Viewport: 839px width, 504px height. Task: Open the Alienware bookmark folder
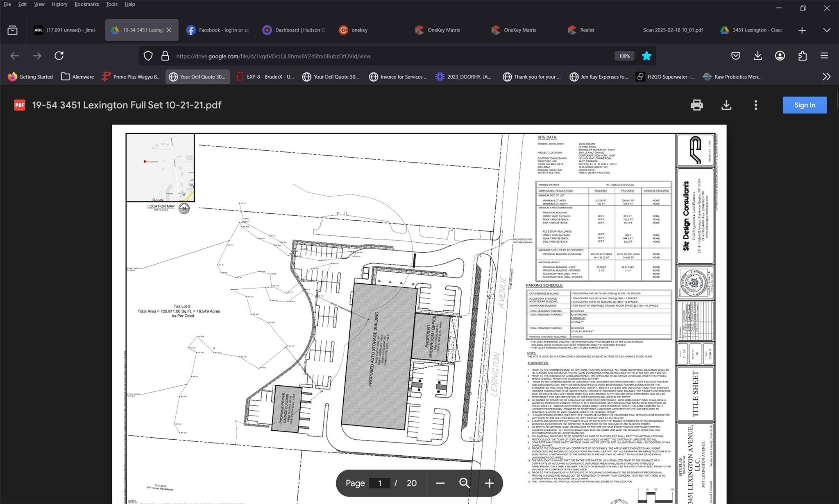(x=77, y=77)
